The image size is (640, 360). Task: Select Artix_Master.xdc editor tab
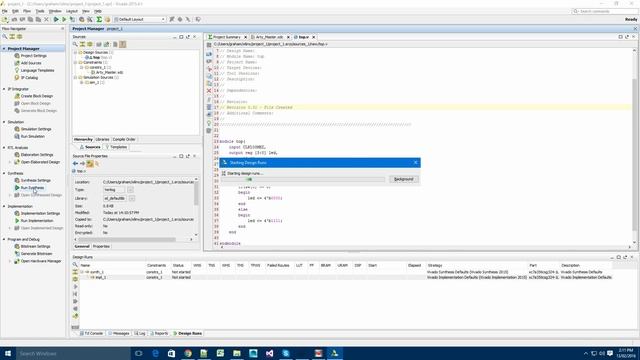269,37
